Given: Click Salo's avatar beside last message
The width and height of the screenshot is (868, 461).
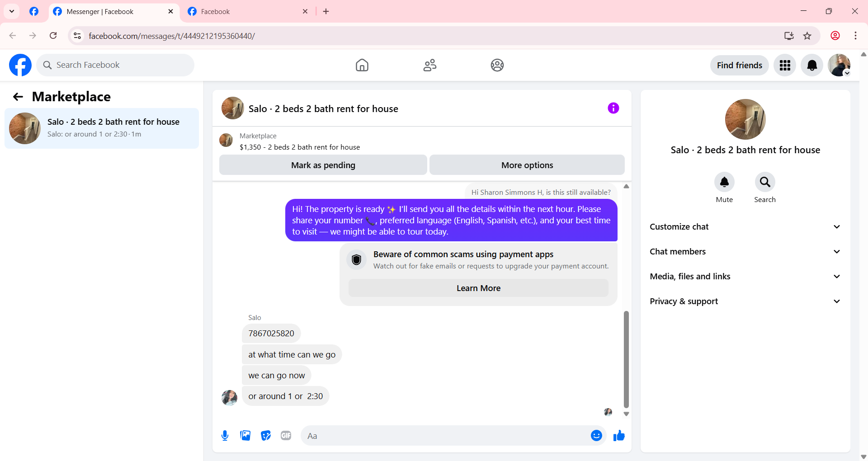Looking at the screenshot, I should pos(229,398).
